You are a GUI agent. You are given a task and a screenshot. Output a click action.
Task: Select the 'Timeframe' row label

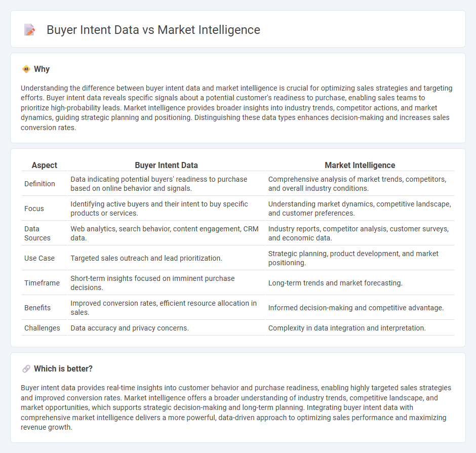[x=42, y=283]
